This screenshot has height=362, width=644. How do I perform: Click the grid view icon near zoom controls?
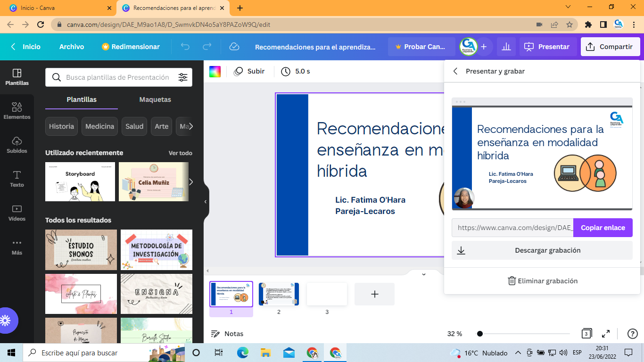click(586, 333)
